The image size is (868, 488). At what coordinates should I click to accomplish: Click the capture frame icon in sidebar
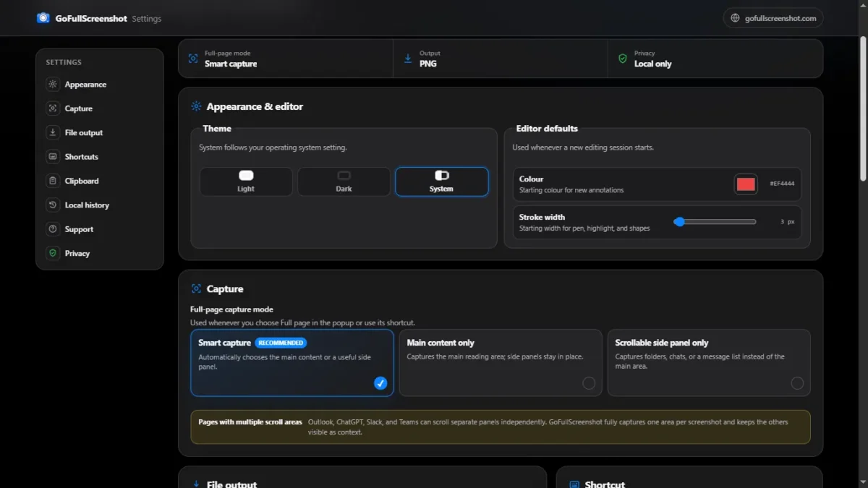tap(52, 108)
